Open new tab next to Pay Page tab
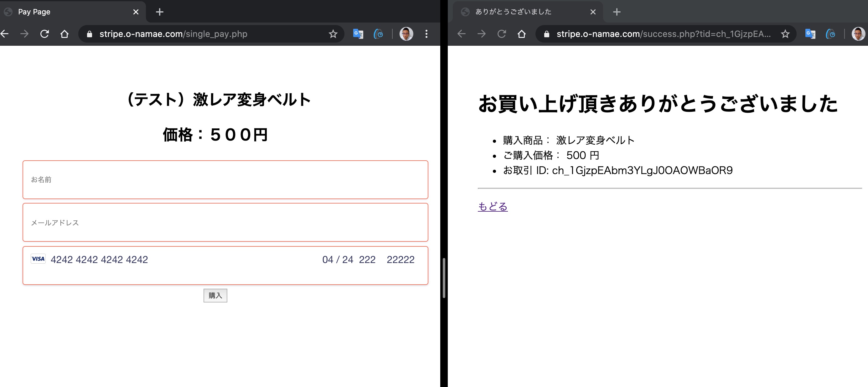This screenshot has width=868, height=387. (160, 12)
